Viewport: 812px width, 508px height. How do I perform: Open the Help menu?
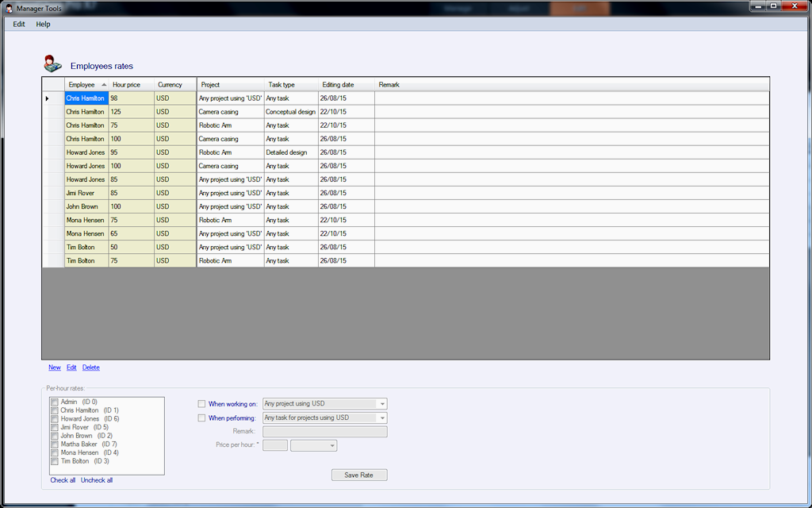43,24
